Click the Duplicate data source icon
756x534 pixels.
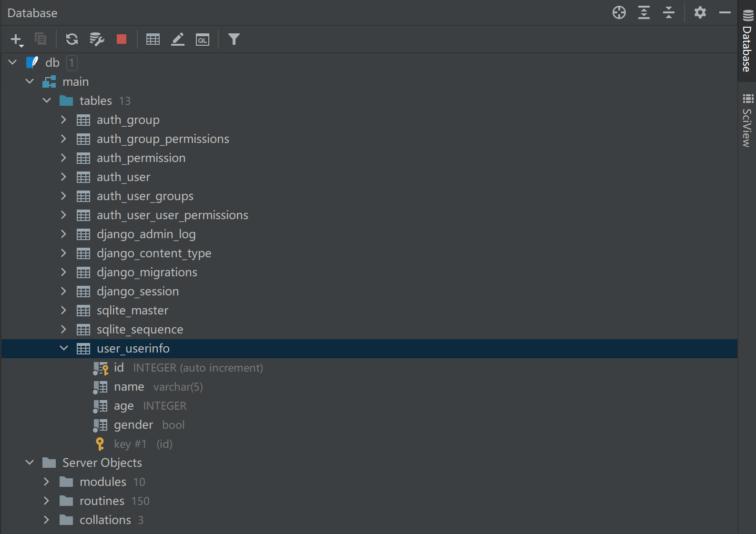[41, 39]
